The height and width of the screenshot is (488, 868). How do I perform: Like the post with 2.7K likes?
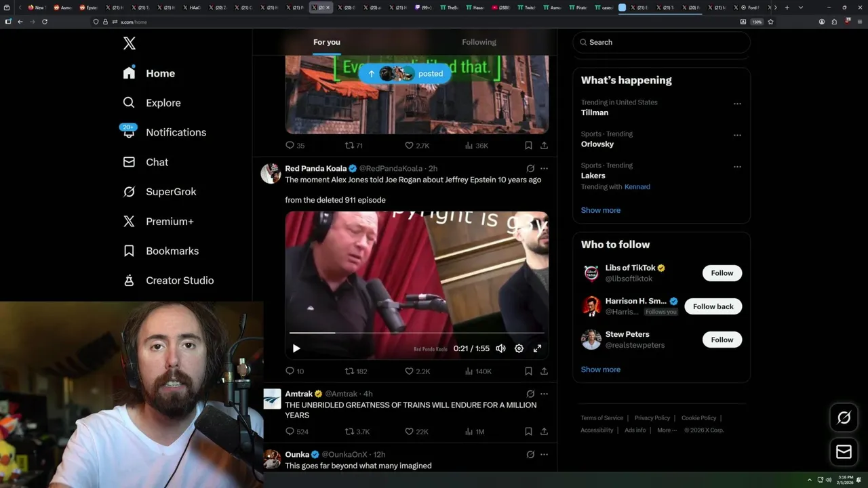point(417,145)
